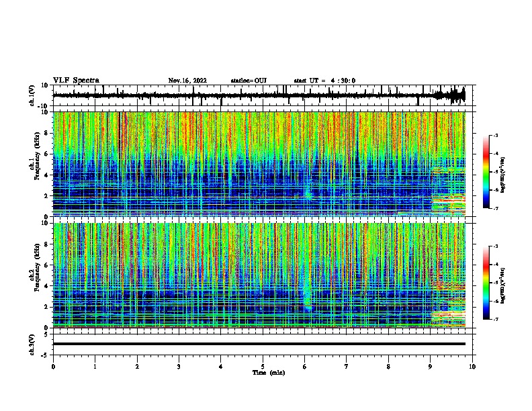Click the "Time (min)" x-axis label
Screen dimensions: 532x411
(269, 373)
